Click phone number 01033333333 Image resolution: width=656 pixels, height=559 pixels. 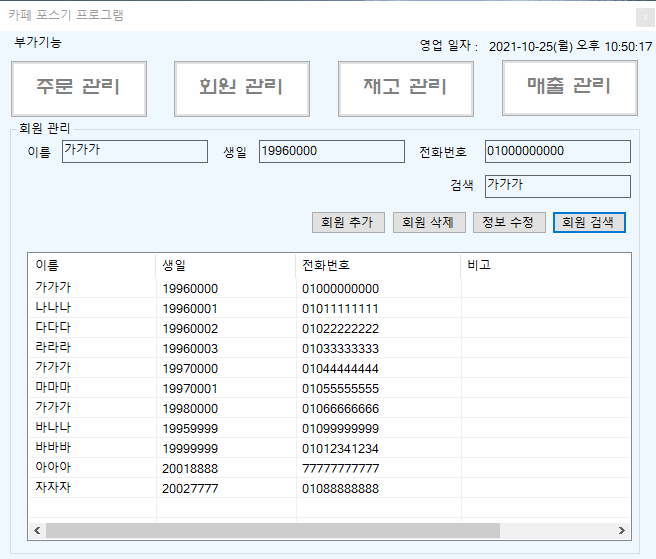click(340, 349)
